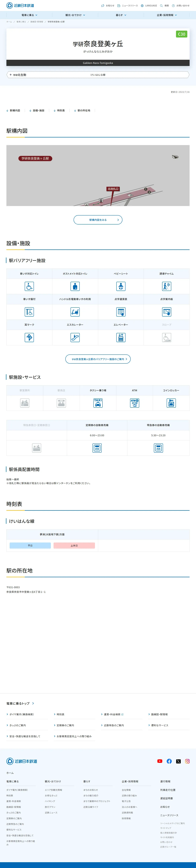
Task: Expand the 暮らす navigation menu
Action: point(121,15)
